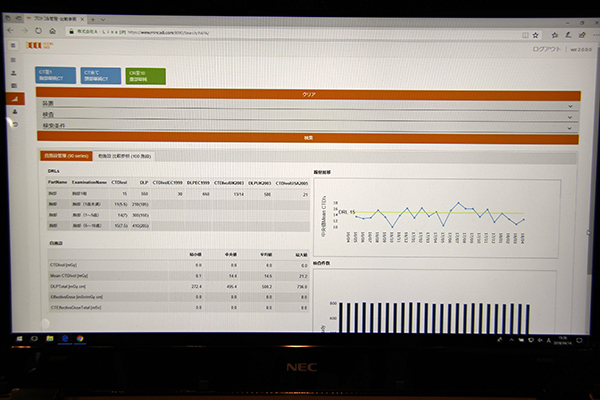The width and height of the screenshot is (600, 400).
Task: Click the browser address bar URL
Action: click(200, 33)
